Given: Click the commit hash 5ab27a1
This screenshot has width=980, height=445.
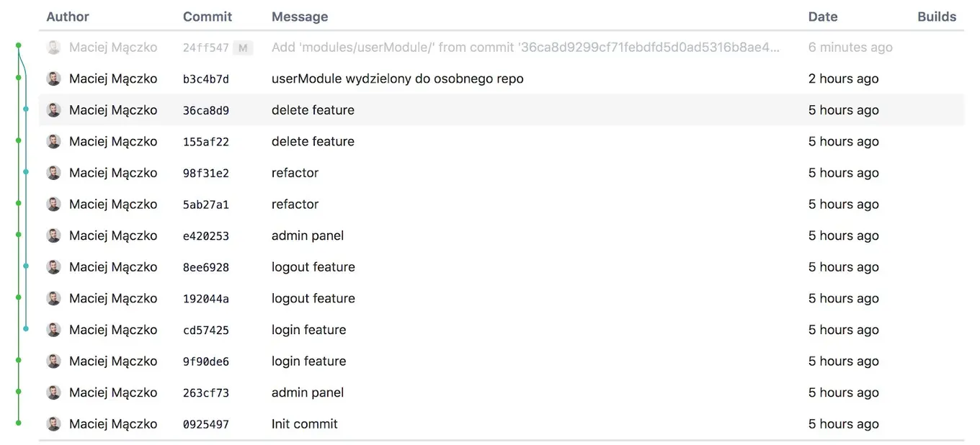Looking at the screenshot, I should (205, 204).
